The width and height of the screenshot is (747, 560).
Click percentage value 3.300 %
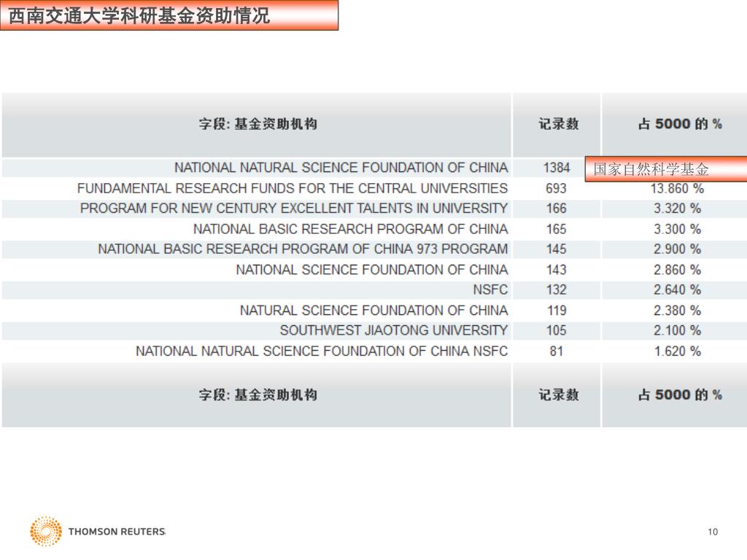click(677, 229)
